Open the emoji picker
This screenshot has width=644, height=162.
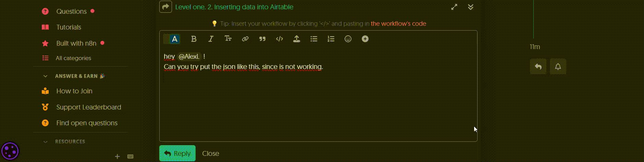(x=348, y=39)
